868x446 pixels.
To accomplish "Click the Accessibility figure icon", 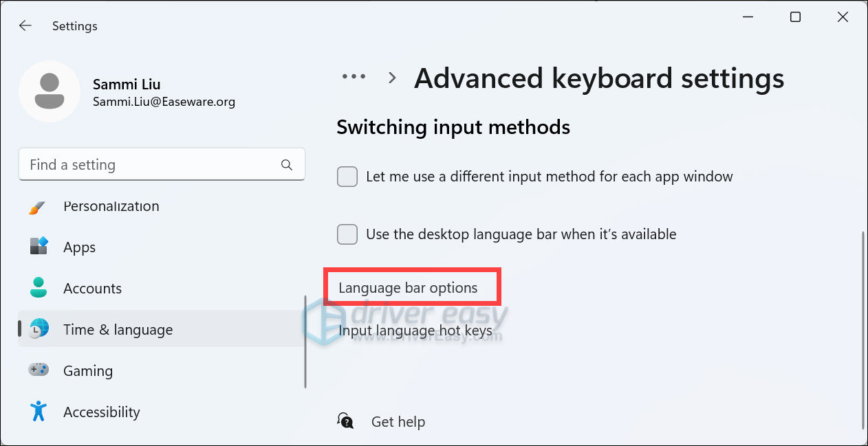I will [39, 412].
